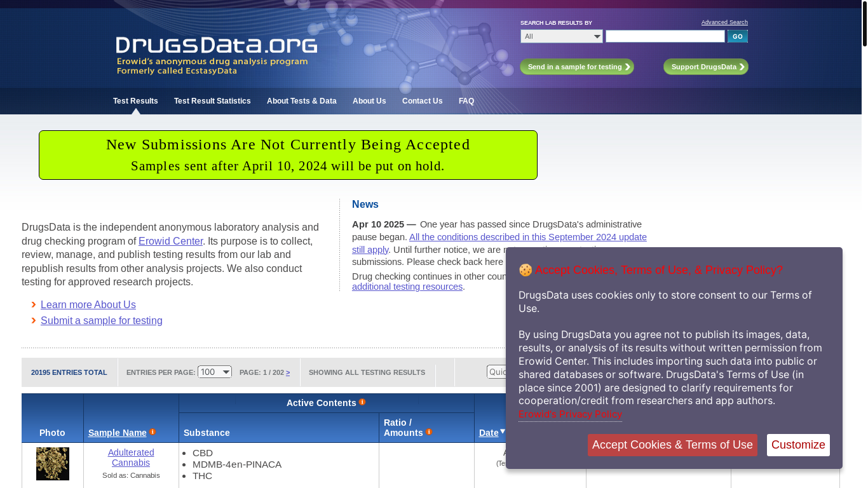The image size is (868, 488).
Task: Click the CBD substance entry
Action: tap(203, 453)
